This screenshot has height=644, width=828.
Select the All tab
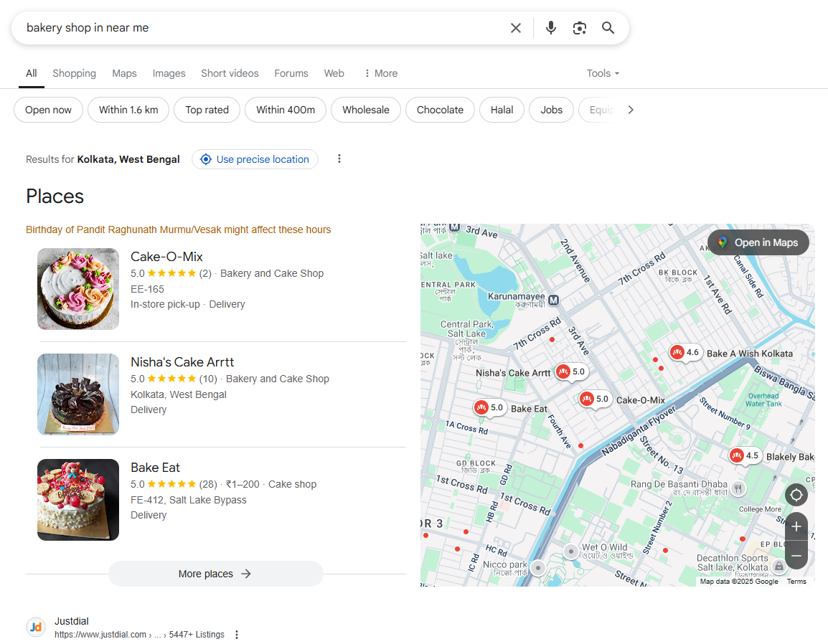click(32, 73)
